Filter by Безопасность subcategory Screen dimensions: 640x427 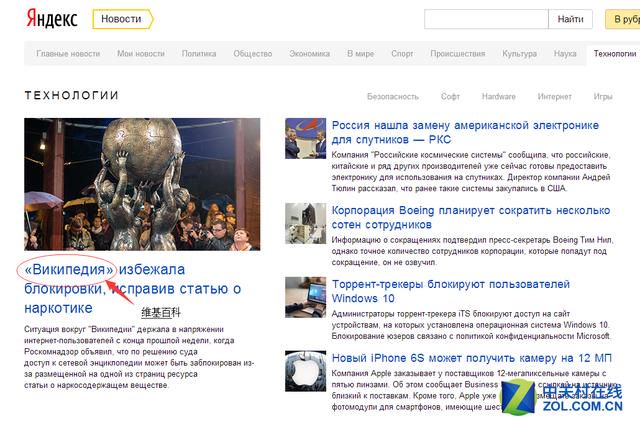pyautogui.click(x=393, y=97)
